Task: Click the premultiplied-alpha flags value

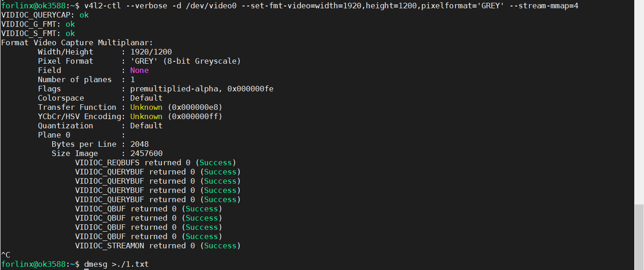Action: (202, 89)
